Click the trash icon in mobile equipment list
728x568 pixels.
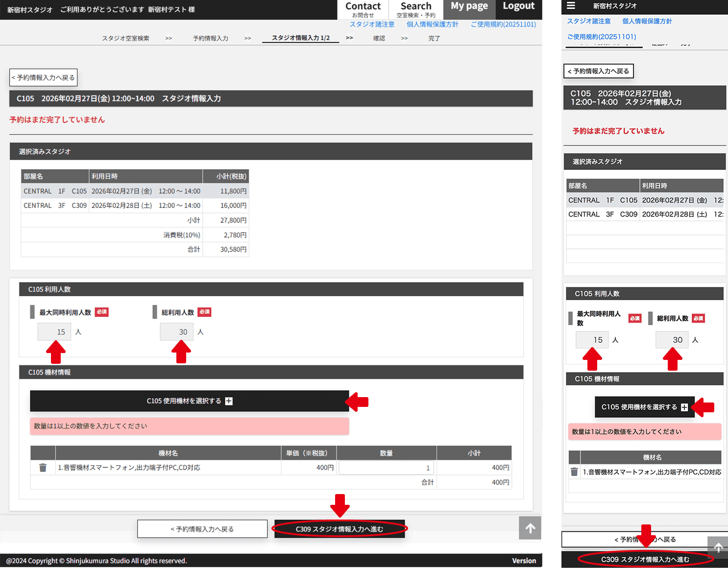click(574, 472)
